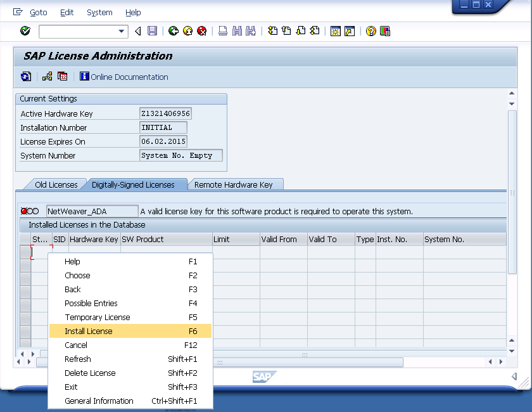Click the horizontal scrollbar thumb below the table
532x412 pixels.
(220, 363)
